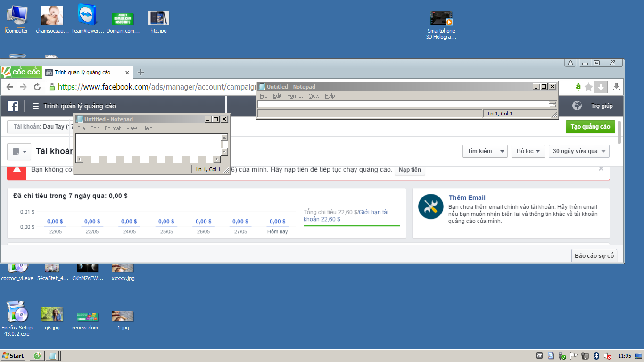Open Help menu in upper-right Notepad window
Screen dimensions: 644x362
330,96
